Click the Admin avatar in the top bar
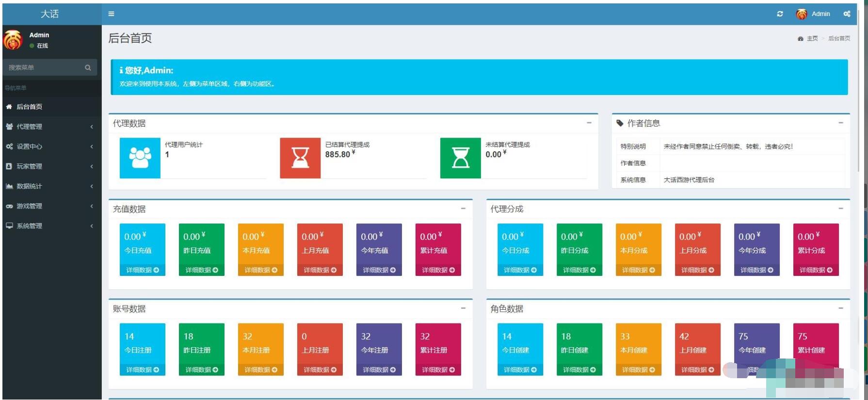 point(802,14)
